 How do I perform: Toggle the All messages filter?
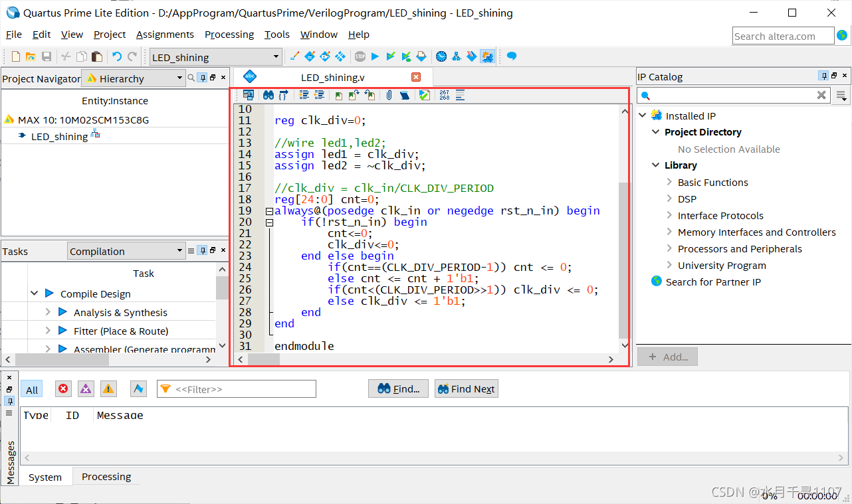pos(32,389)
